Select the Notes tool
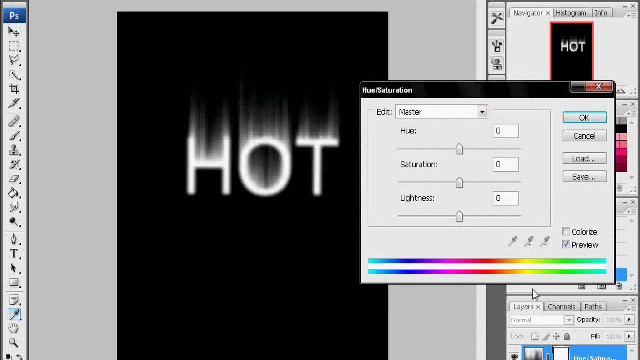This screenshot has height=360, width=640. point(14,300)
